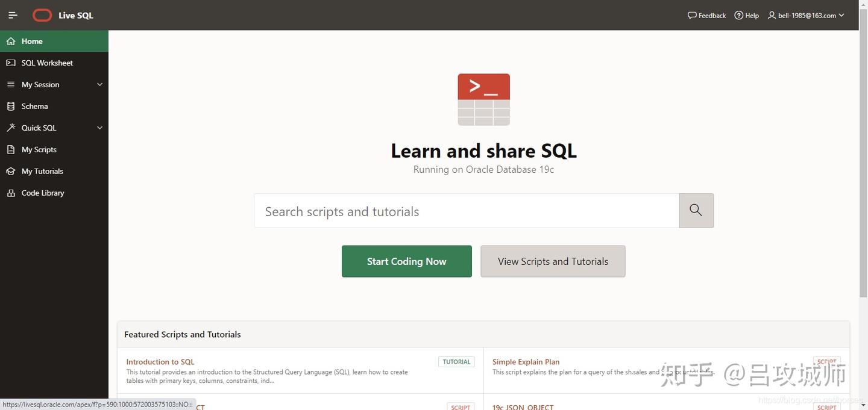Open the bell-1985@163.com account dropdown
This screenshot has height=410, width=868.
(x=806, y=15)
